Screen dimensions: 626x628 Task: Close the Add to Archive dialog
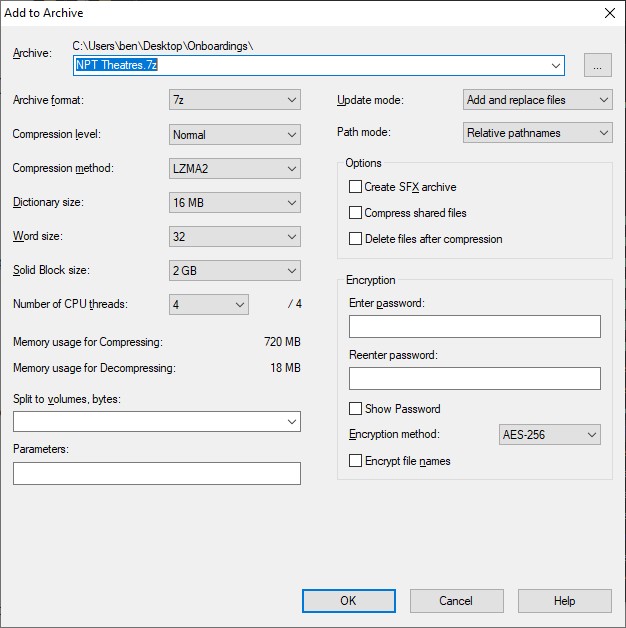pyautogui.click(x=610, y=13)
